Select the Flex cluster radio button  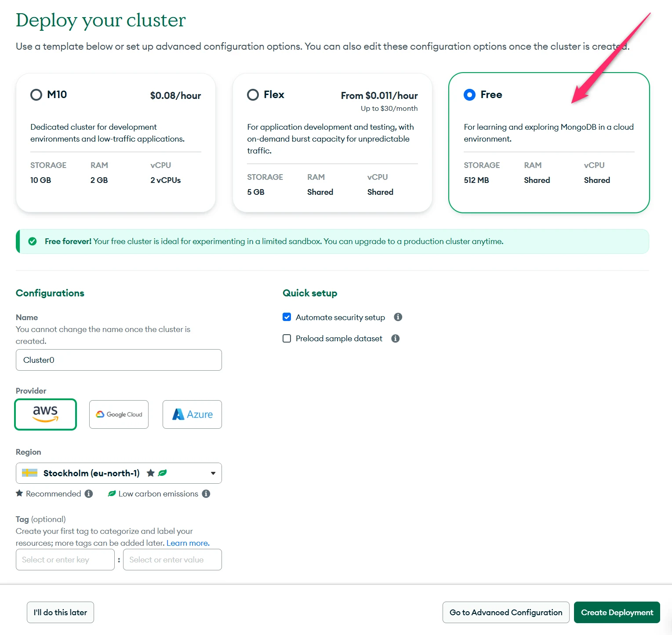253,95
